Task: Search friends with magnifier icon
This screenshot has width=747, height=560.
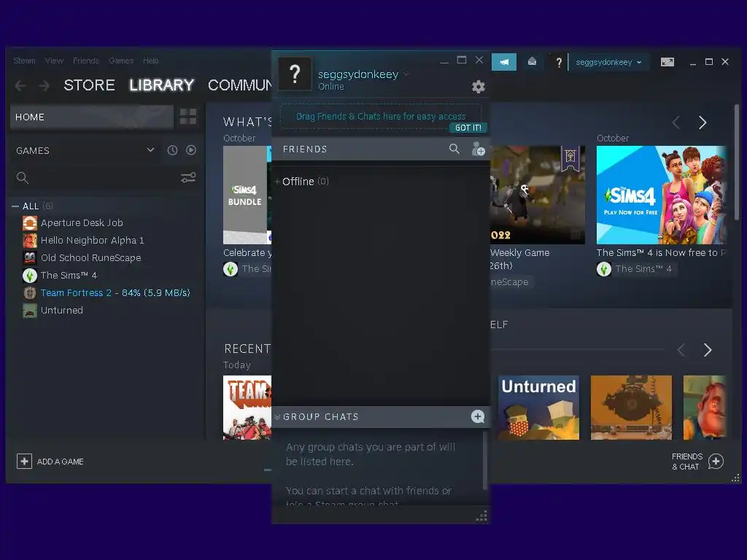Action: click(454, 149)
